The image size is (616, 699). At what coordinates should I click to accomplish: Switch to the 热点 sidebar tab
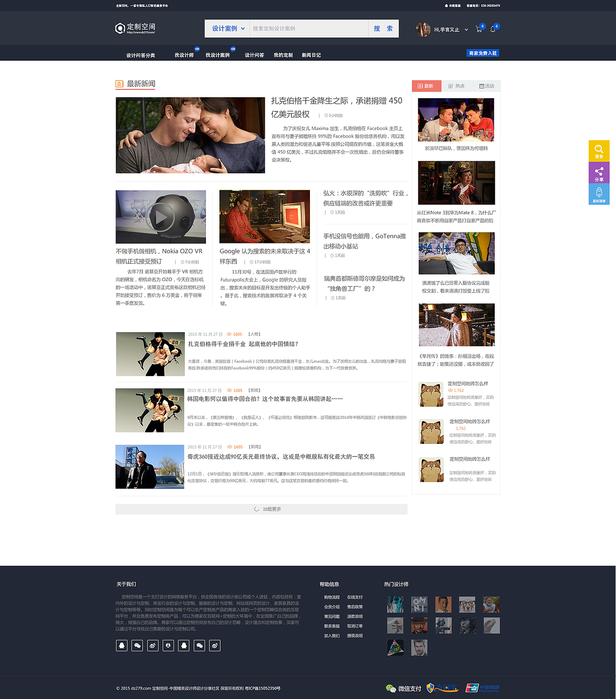[x=456, y=86]
